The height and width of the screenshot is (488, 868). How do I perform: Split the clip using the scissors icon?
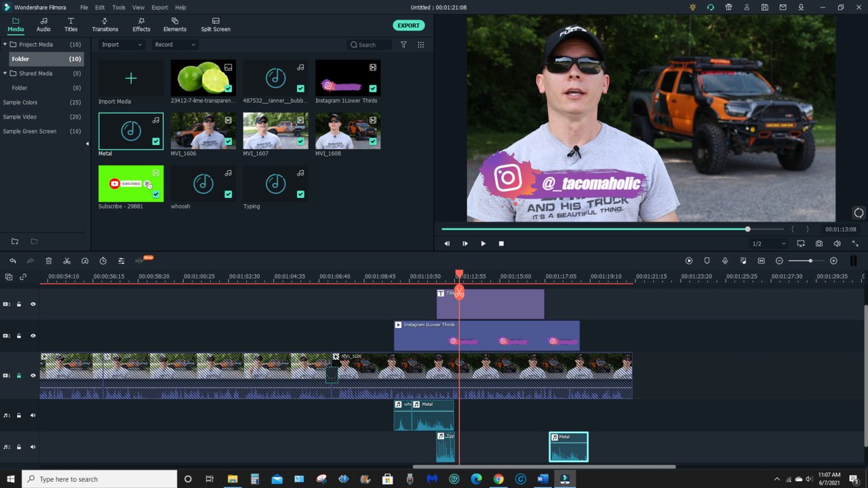click(x=66, y=261)
